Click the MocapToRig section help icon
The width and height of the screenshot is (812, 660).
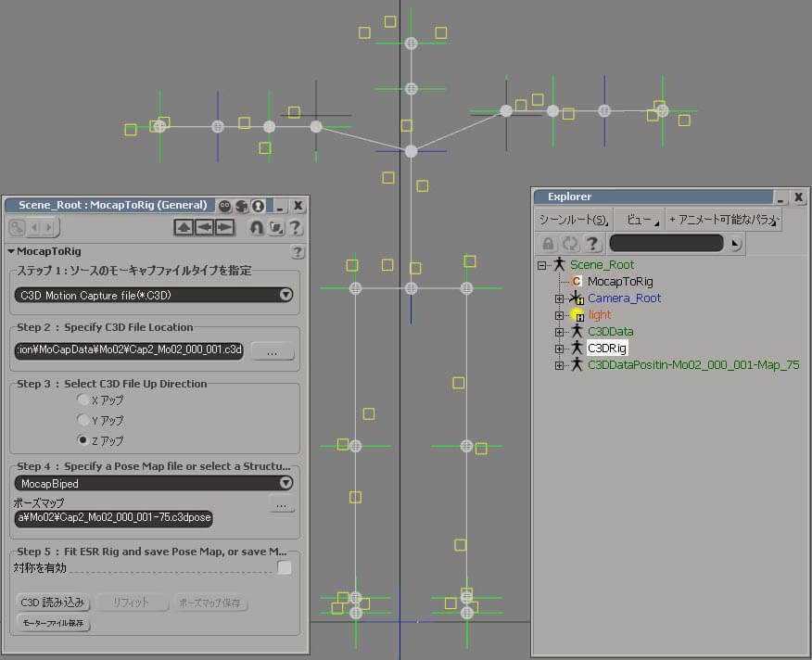(298, 251)
